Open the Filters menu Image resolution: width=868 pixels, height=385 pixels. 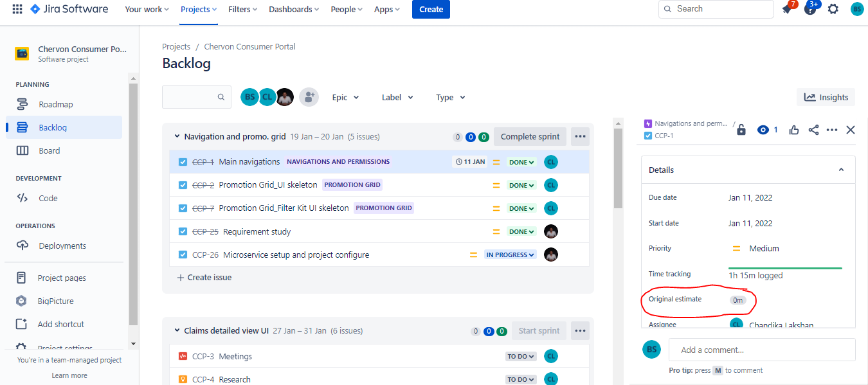(243, 9)
